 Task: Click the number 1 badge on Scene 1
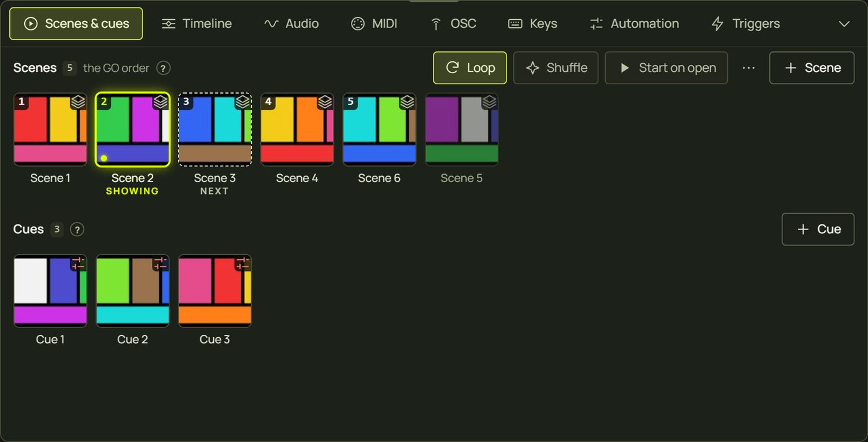pos(22,102)
